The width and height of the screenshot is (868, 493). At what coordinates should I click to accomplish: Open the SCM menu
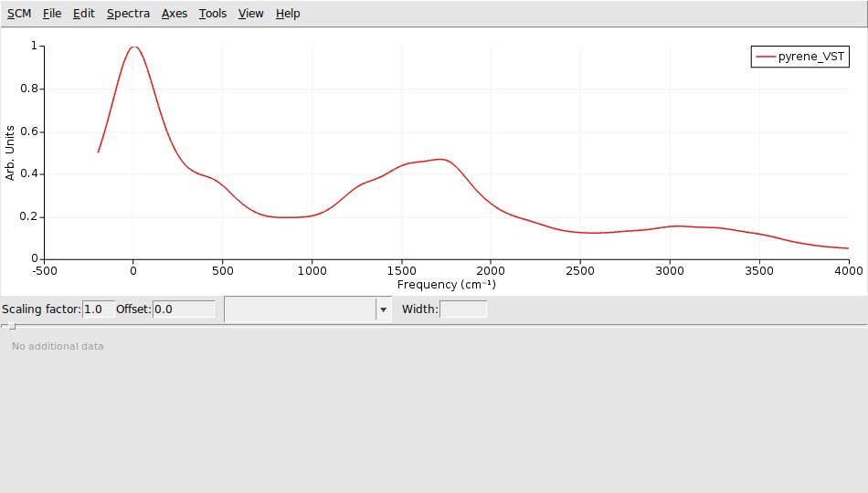19,14
